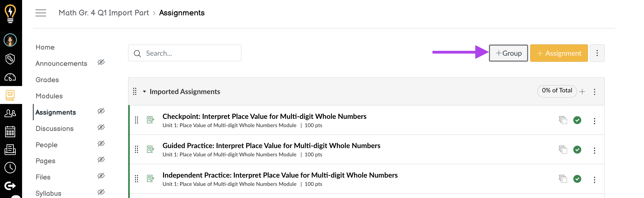644x198 pixels.
Task: Go to the Dashboard speedometer icon
Action: click(10, 77)
